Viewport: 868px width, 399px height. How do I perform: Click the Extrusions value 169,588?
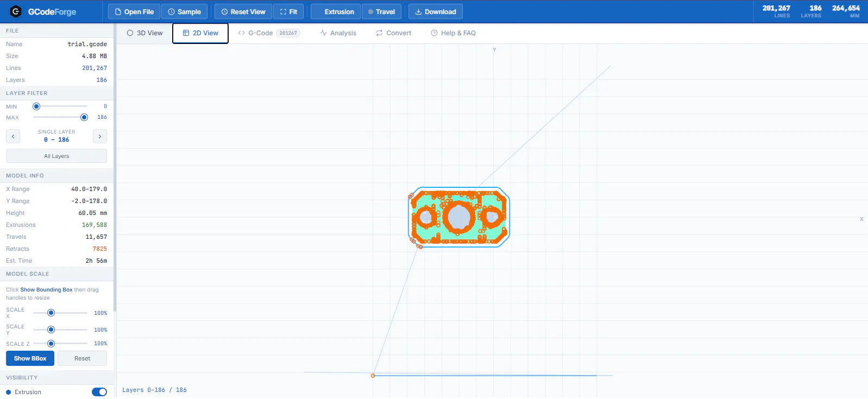pos(95,225)
